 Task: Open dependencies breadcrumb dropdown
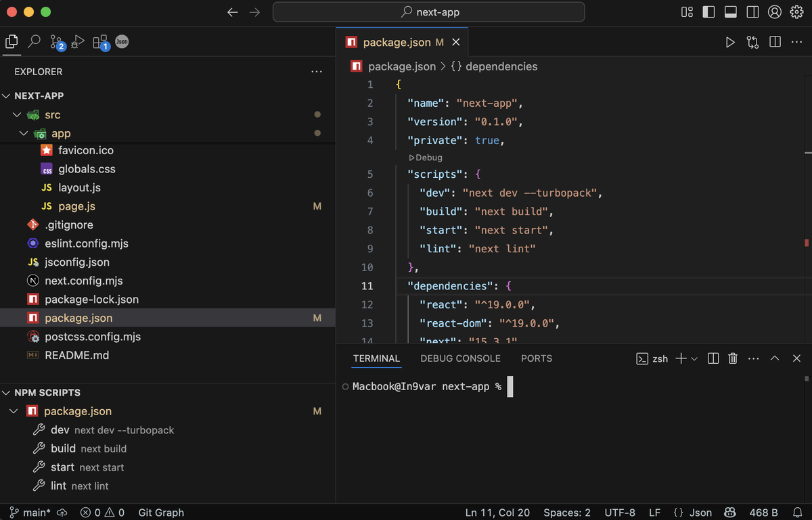(x=494, y=66)
